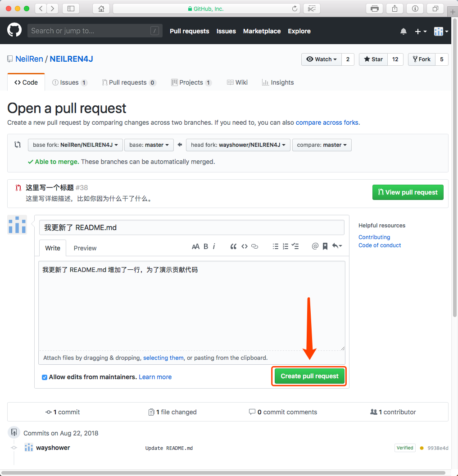Open a new tab with the plus button
The image size is (458, 476).
click(x=453, y=12)
